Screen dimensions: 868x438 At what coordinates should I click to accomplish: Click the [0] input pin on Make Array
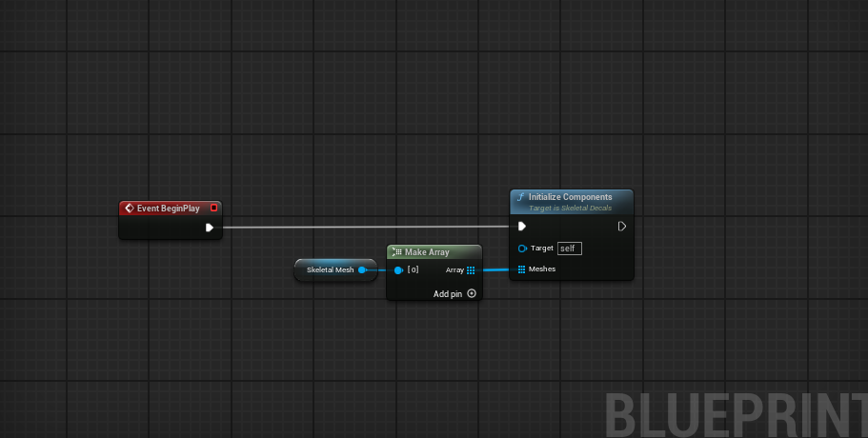click(398, 270)
